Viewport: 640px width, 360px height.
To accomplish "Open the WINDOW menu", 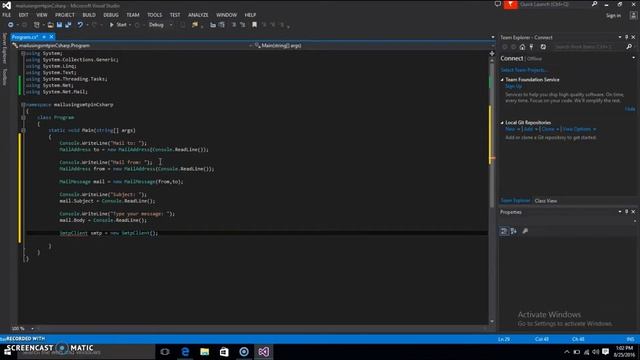I will click(227, 15).
